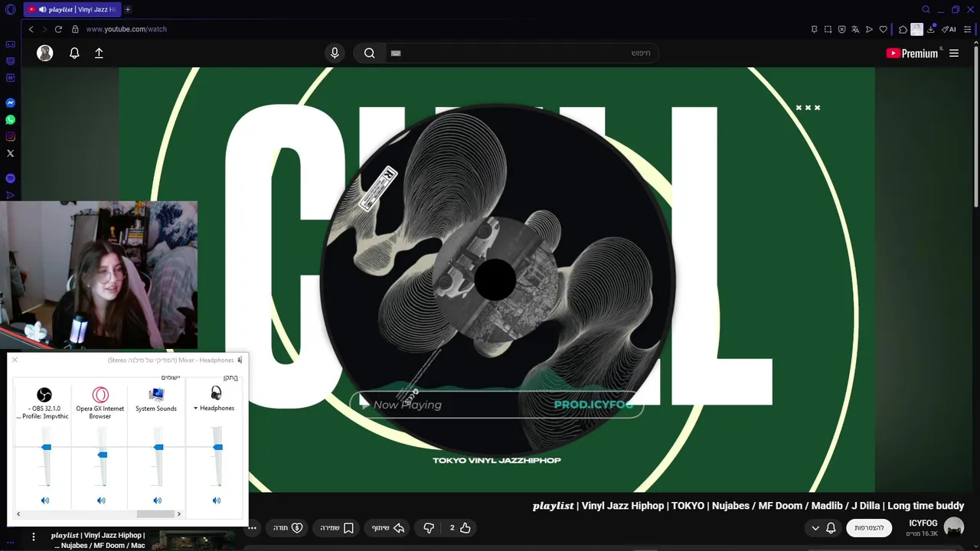Open YouTube hamburger guide menu

954,53
